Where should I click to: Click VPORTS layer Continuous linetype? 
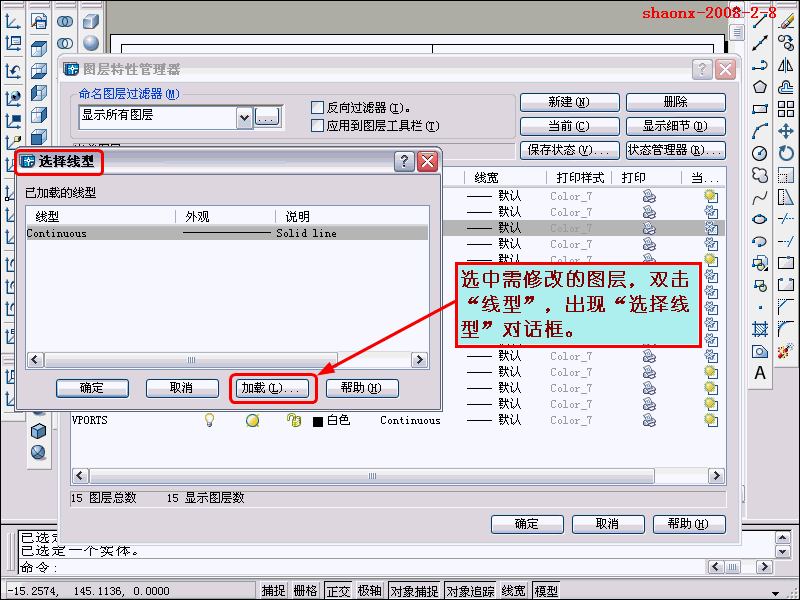[410, 420]
